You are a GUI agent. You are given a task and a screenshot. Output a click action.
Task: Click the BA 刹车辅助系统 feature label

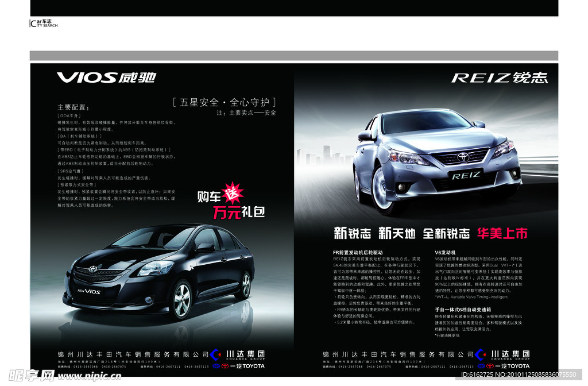79,136
